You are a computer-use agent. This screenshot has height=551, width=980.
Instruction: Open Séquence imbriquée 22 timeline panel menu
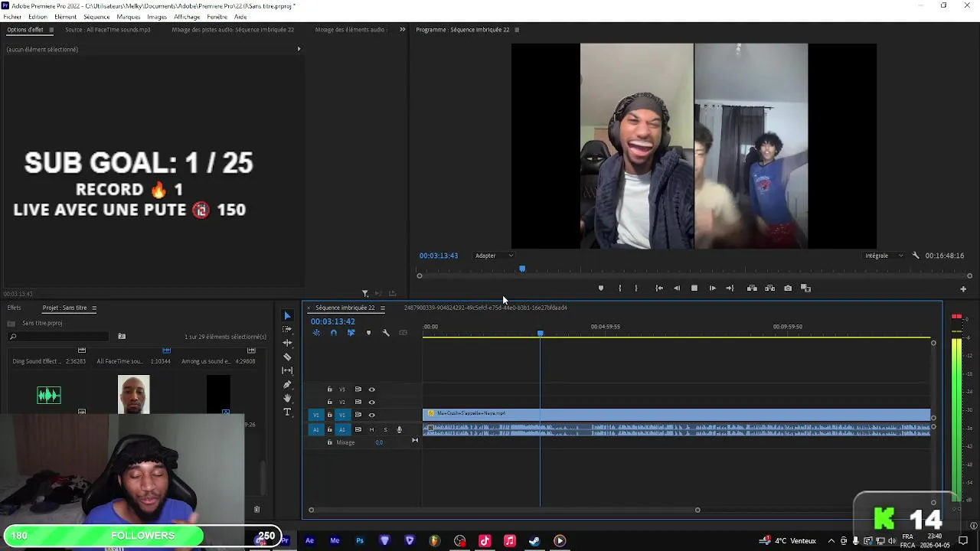click(x=383, y=308)
